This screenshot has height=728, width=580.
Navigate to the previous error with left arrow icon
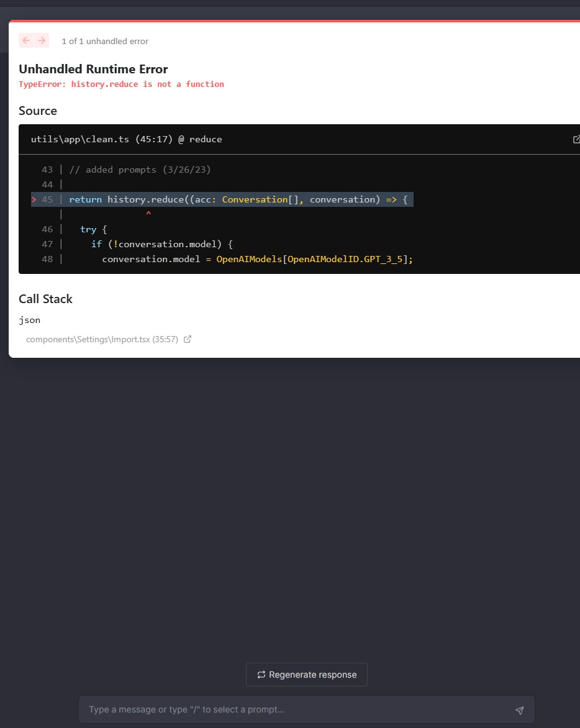[25, 40]
